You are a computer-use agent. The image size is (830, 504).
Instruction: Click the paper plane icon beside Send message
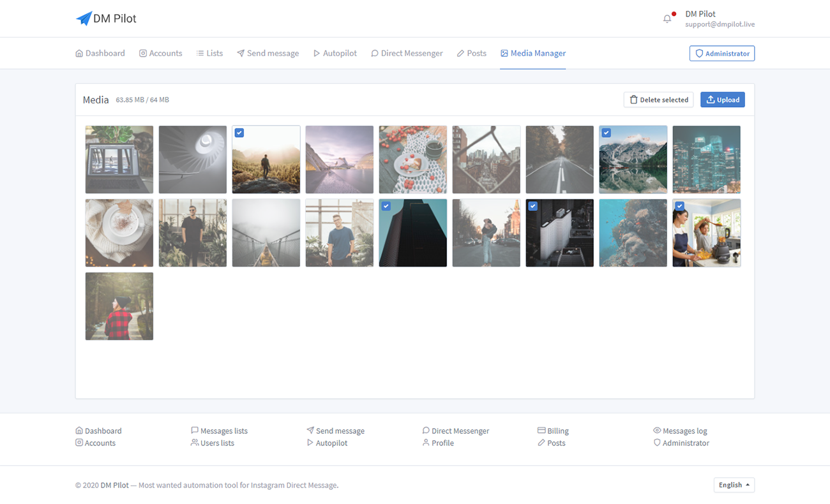tap(241, 54)
